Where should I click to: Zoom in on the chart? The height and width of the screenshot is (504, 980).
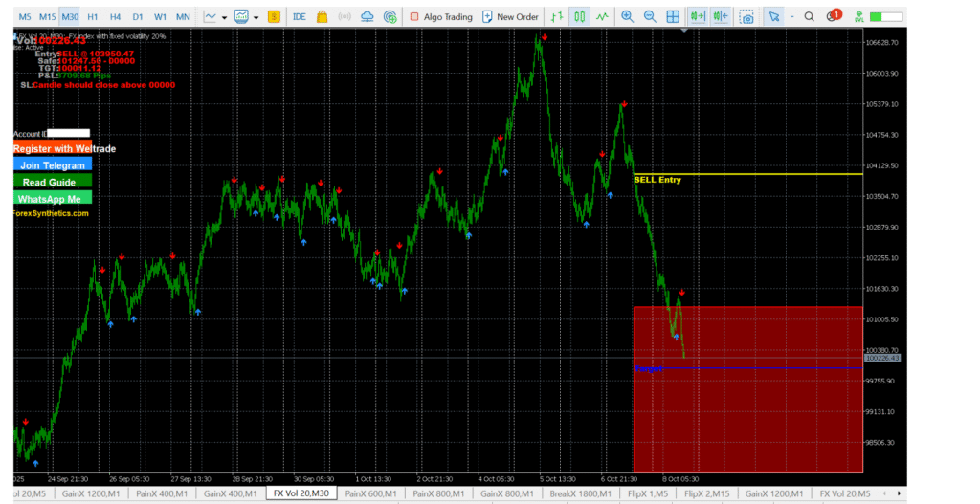pos(627,16)
